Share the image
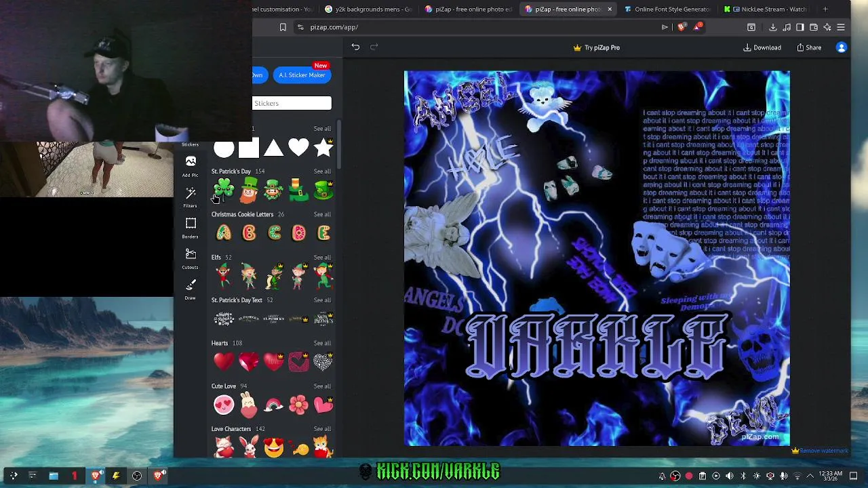Screen dimensions: 868x488 [809, 47]
